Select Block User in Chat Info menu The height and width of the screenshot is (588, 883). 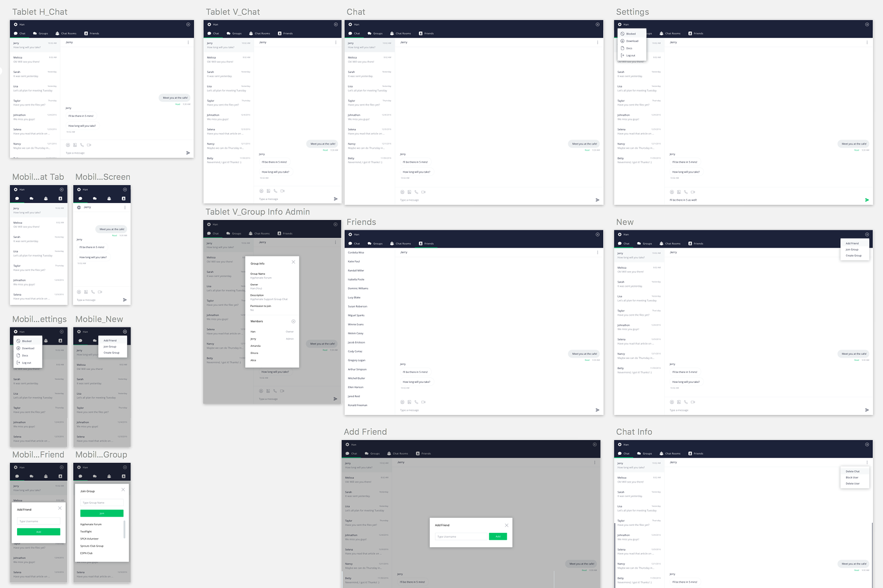click(854, 477)
